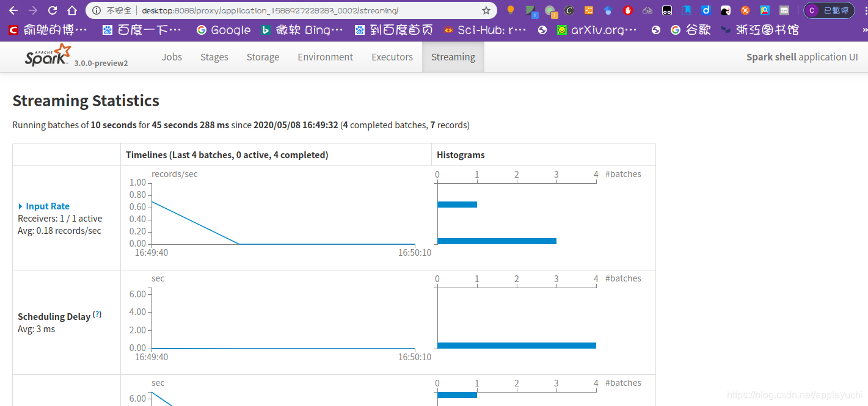Expand the bookmarks bar overflow chevron

(864, 29)
